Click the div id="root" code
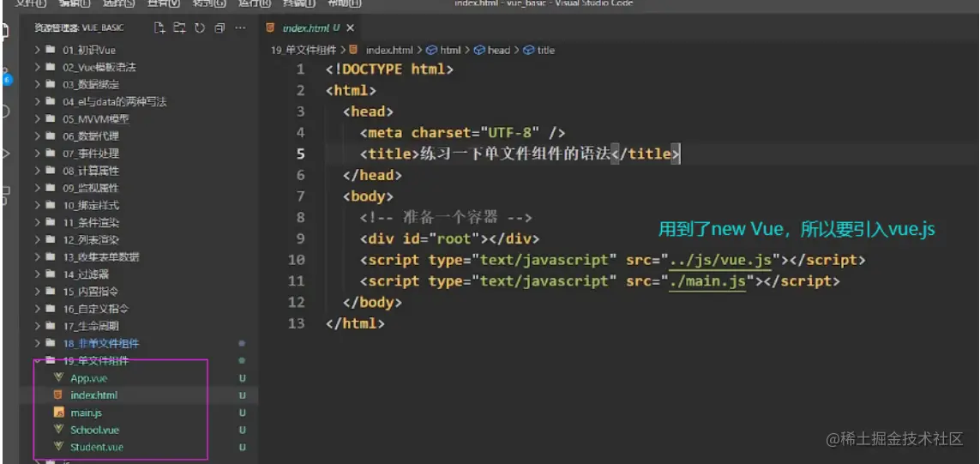 coord(448,239)
